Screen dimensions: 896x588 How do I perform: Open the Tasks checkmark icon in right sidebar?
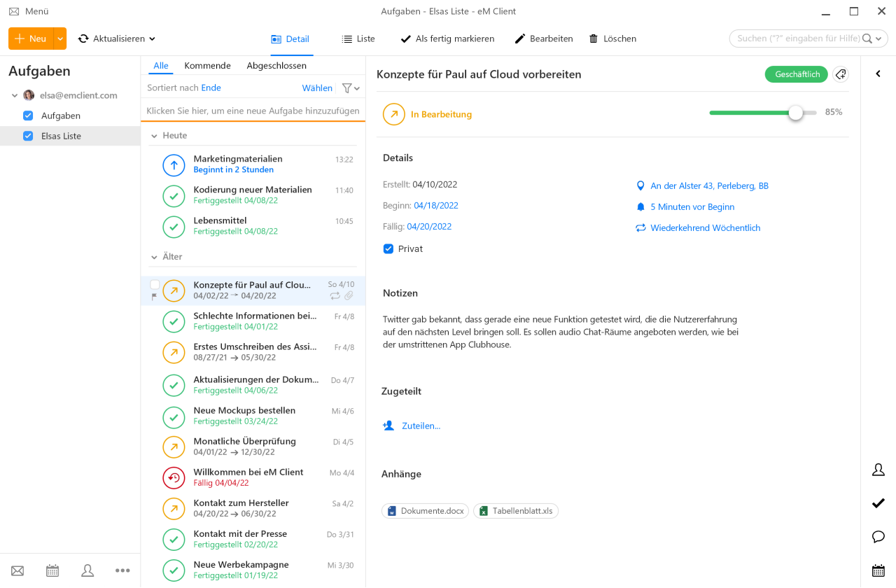(x=878, y=503)
